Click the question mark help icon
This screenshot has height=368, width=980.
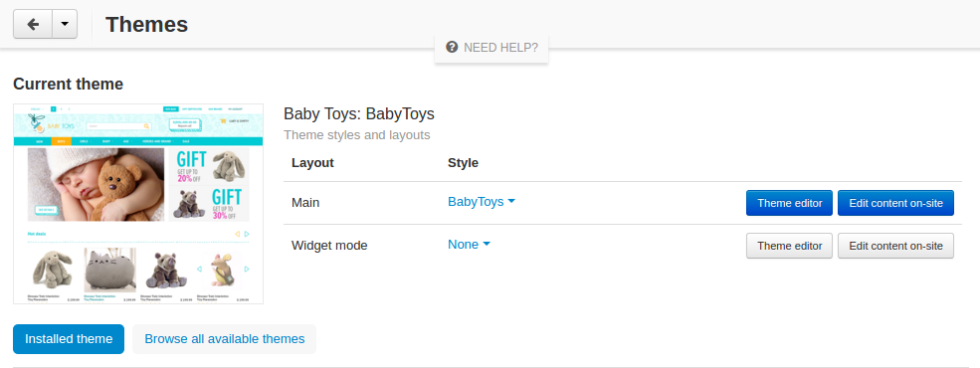pyautogui.click(x=452, y=47)
